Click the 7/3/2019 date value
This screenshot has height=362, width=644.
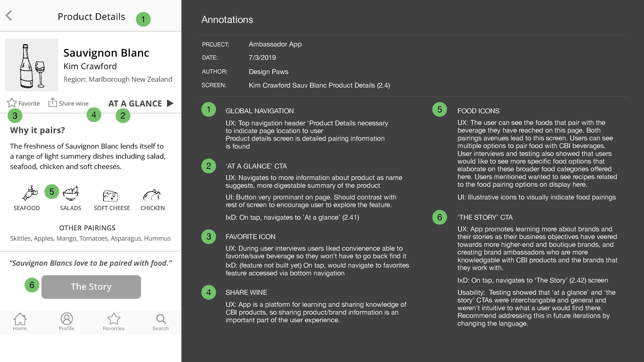point(262,57)
